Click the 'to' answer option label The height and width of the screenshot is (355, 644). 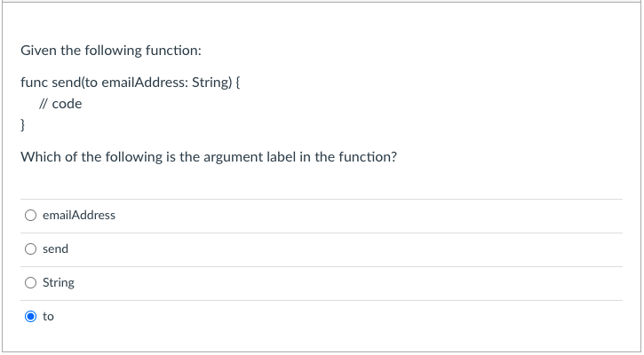coord(48,316)
